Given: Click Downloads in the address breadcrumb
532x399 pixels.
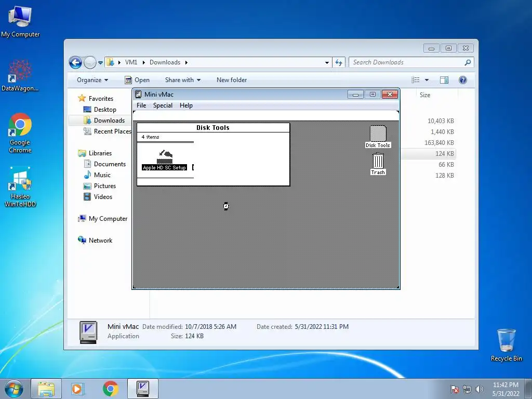Looking at the screenshot, I should click(x=165, y=62).
